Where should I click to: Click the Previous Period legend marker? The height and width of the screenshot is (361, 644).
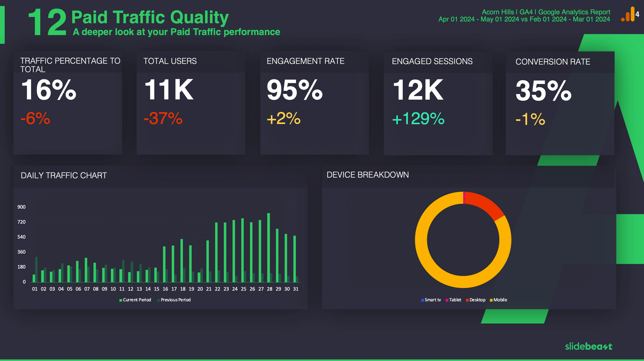tap(159, 300)
